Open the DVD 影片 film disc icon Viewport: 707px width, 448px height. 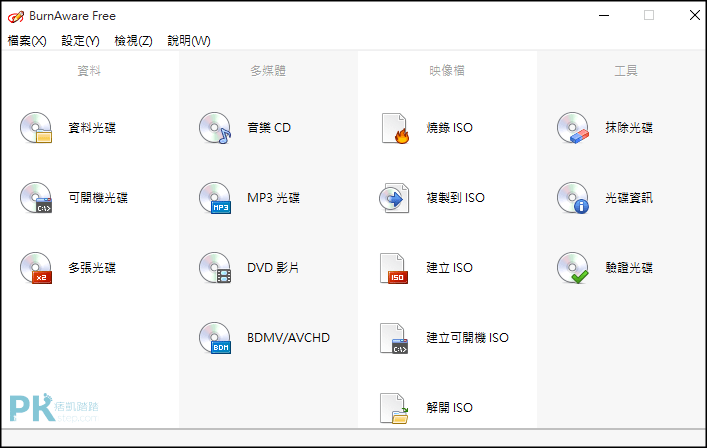pos(215,268)
